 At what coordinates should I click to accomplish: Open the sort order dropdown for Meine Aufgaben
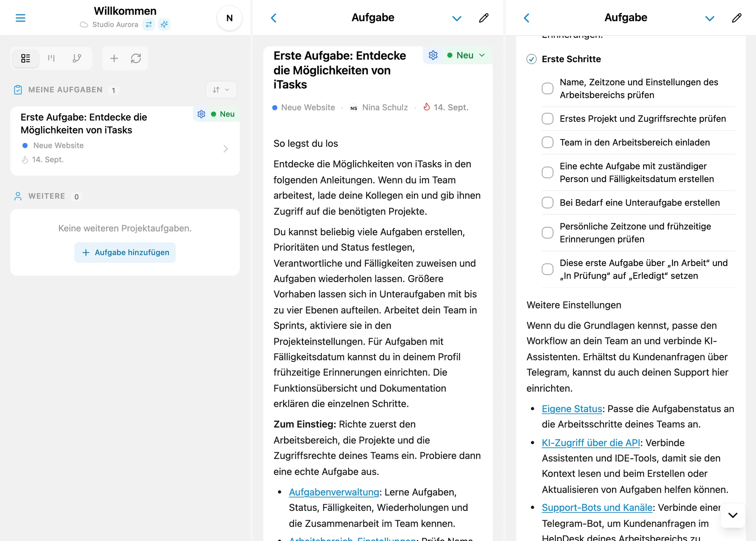click(221, 90)
